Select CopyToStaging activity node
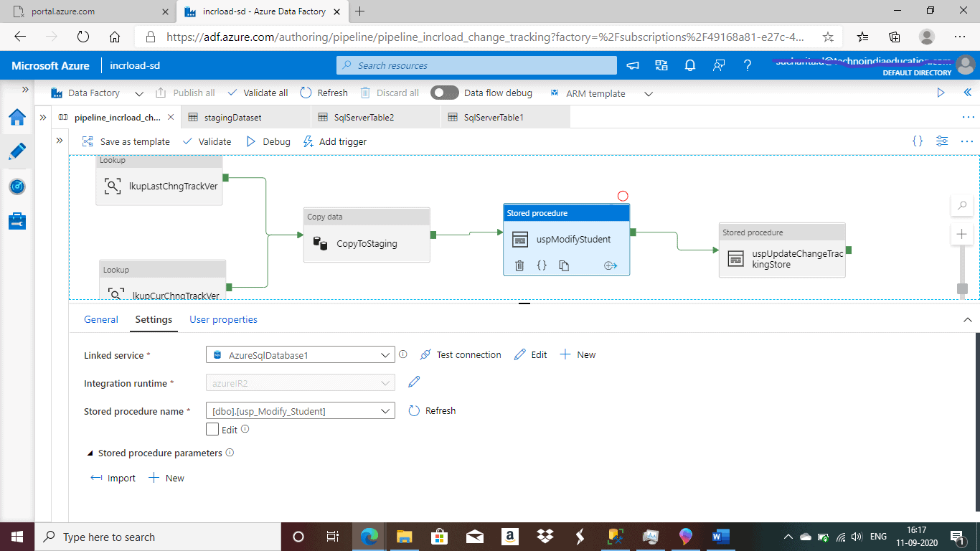 tap(367, 235)
